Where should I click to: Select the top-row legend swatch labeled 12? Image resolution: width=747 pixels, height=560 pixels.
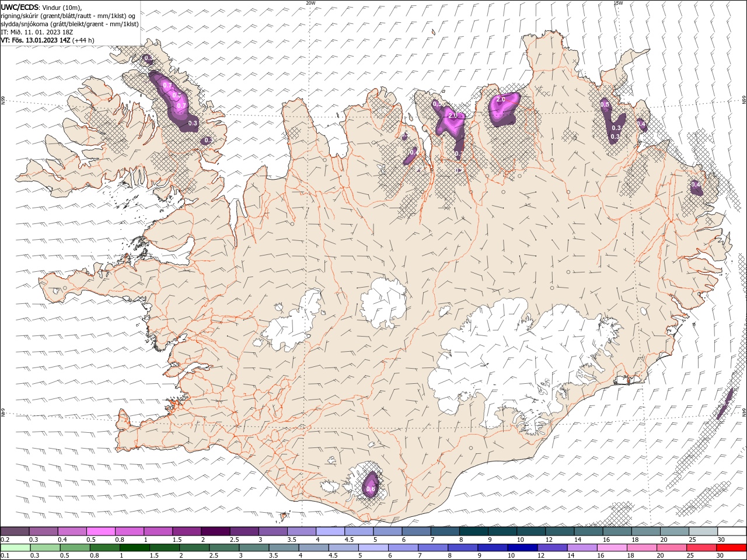click(x=560, y=531)
